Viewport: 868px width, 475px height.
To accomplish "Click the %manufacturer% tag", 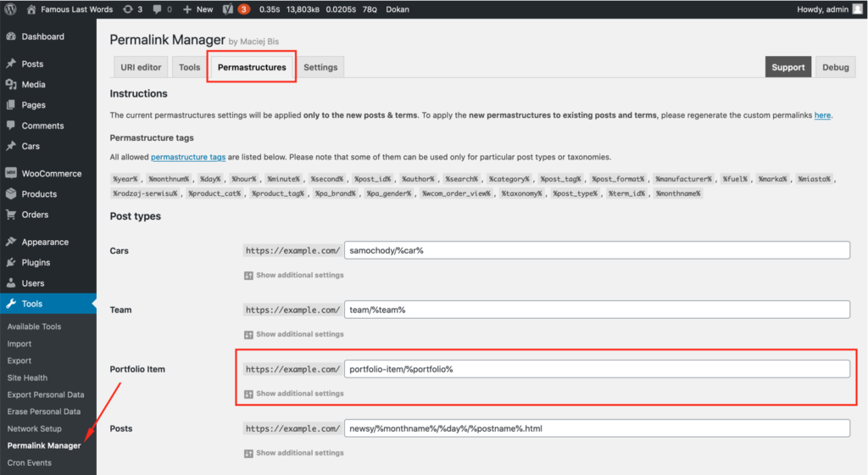I will pyautogui.click(x=684, y=179).
